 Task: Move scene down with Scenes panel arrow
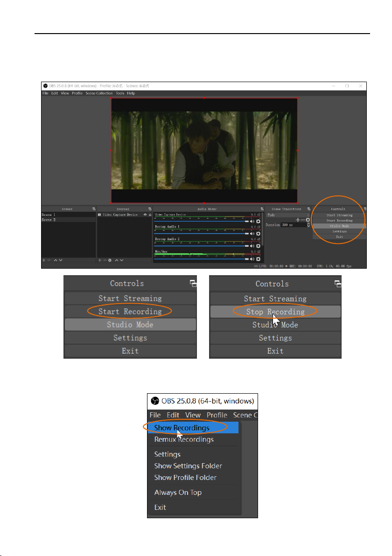[61, 260]
